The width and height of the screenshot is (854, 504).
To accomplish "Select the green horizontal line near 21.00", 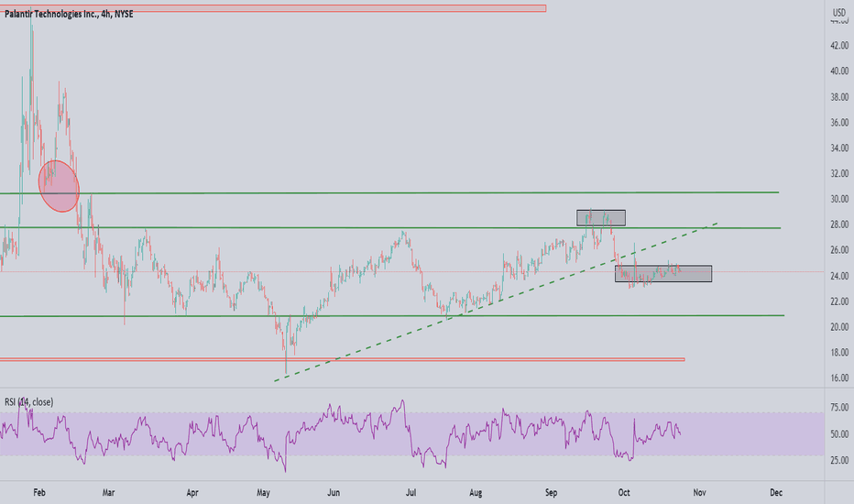I will (392, 315).
